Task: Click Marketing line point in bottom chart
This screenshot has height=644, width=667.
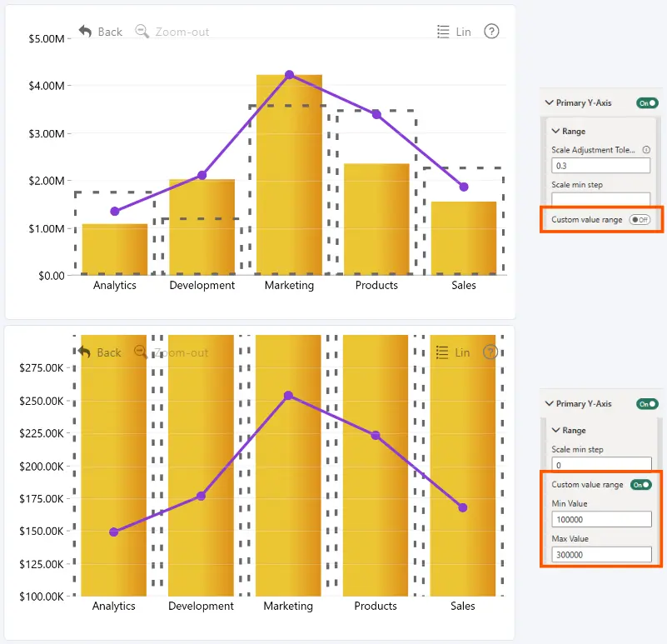Action: (x=288, y=396)
